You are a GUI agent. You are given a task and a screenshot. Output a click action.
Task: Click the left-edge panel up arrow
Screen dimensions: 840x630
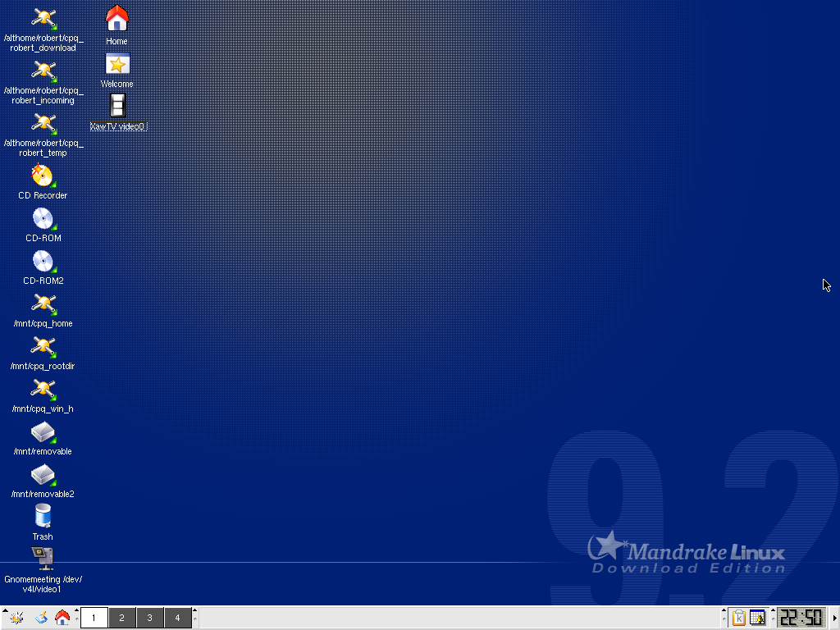pos(5,610)
